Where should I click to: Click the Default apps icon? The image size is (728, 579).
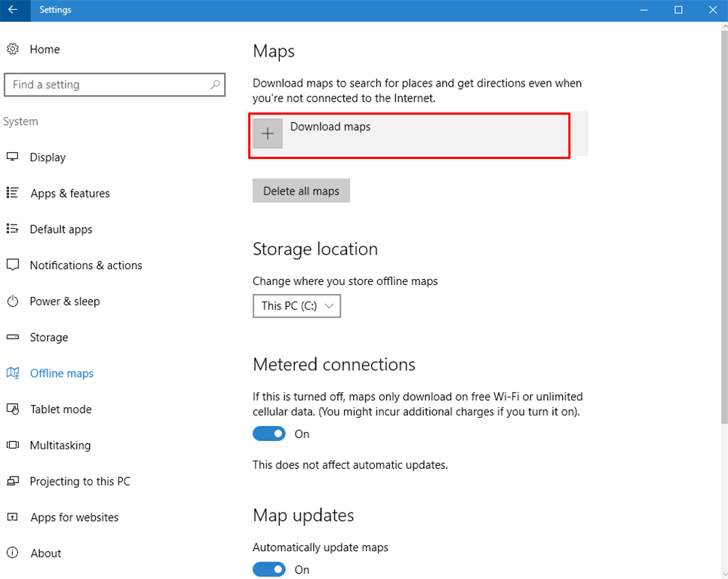tap(13, 229)
